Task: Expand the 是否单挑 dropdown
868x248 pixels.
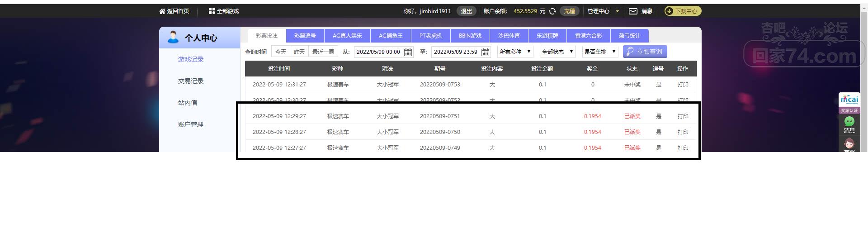Action: pos(600,52)
